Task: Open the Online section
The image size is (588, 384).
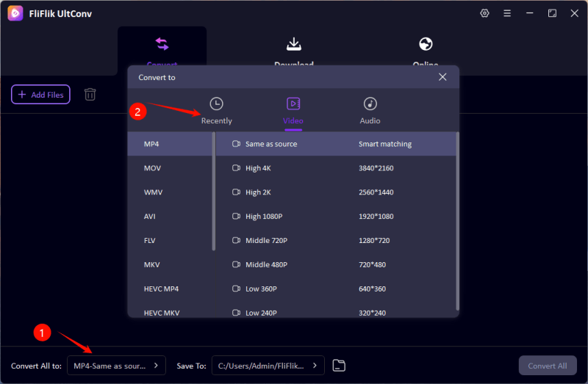Action: (x=426, y=51)
